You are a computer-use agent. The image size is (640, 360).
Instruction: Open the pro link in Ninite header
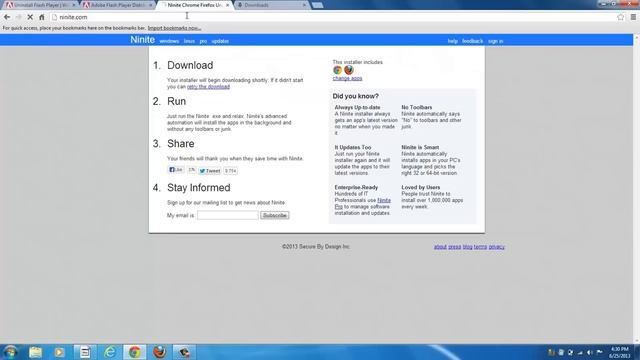(x=203, y=41)
